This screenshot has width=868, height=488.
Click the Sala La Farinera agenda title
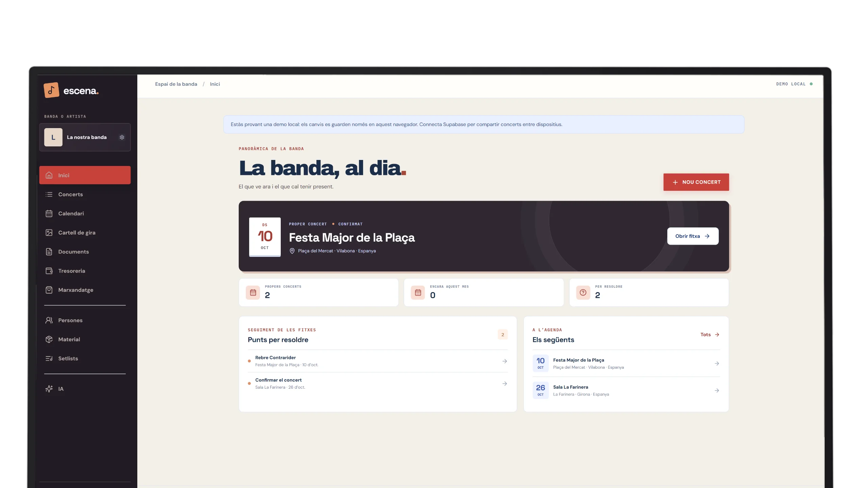click(571, 387)
